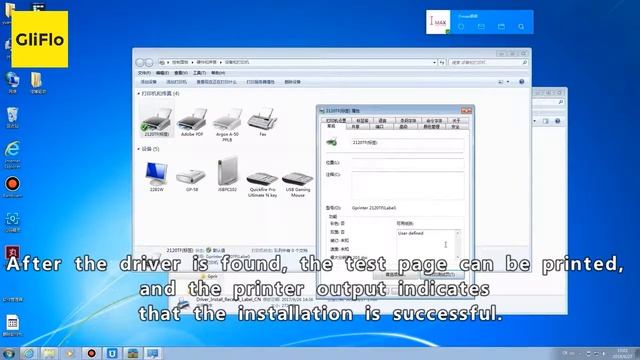Open the file folder taskbar icon
The width and height of the screenshot is (640, 360).
pyautogui.click(x=49, y=353)
